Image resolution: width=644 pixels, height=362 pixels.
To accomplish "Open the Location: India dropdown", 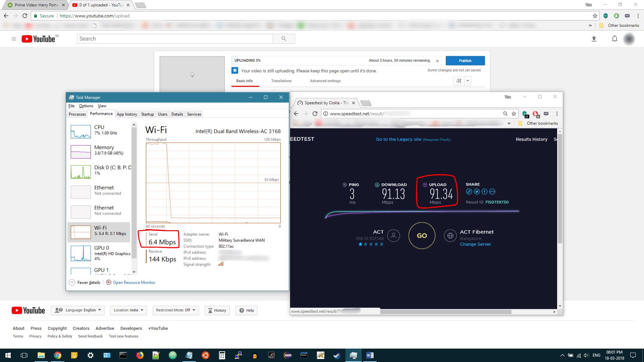I will pyautogui.click(x=128, y=310).
